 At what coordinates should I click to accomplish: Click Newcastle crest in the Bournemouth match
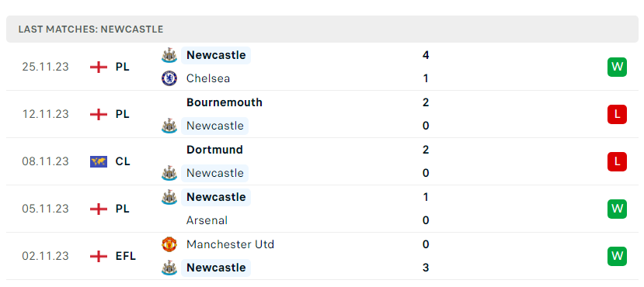tap(169, 126)
